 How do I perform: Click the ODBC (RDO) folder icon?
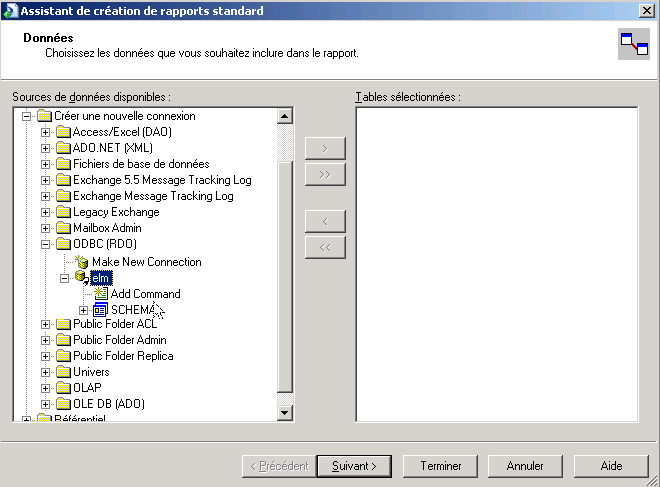pos(63,244)
